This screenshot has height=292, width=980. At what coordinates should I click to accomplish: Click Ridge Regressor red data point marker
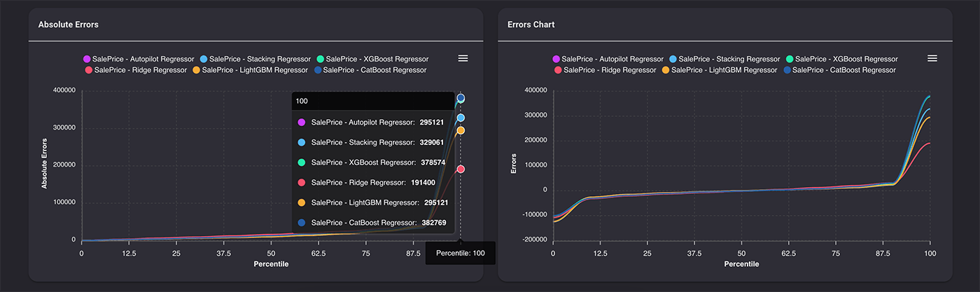pos(461,169)
